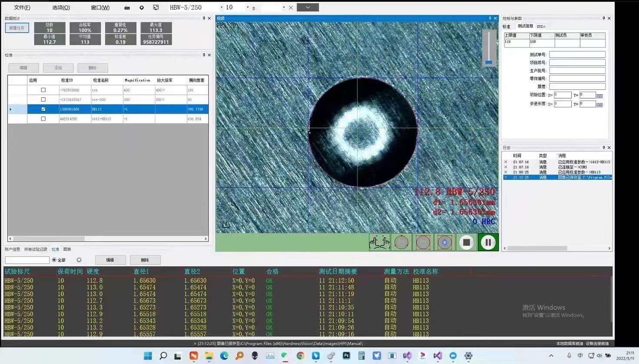Image resolution: width=639 pixels, height=364 pixels.
Task: Check the ttt calibration row checkbox
Action: (43, 90)
